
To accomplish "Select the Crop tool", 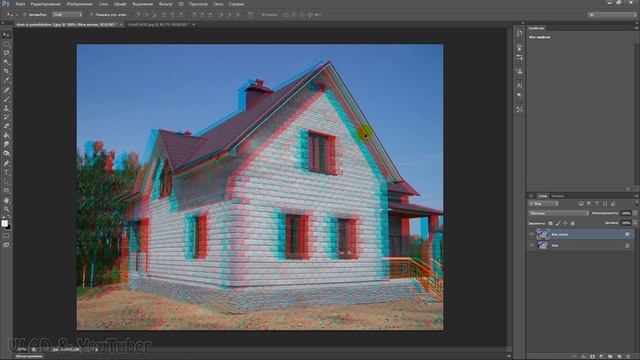I will (6, 71).
